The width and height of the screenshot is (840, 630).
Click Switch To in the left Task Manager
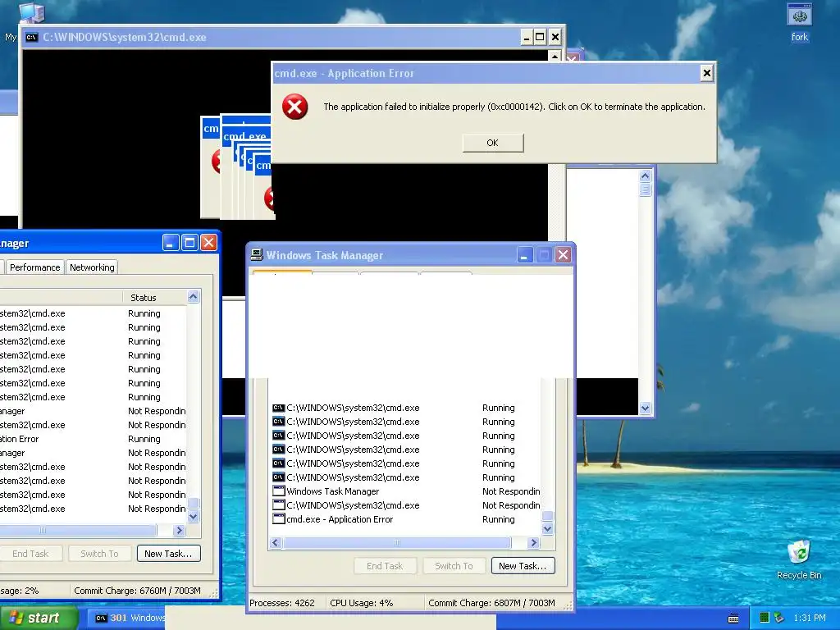point(99,554)
